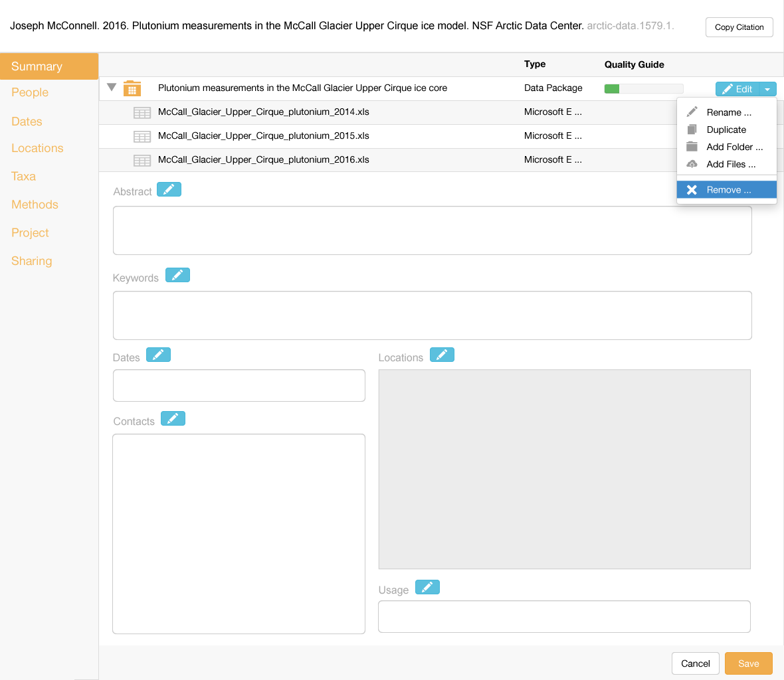
Task: Select Add Files from the dropdown menu
Action: point(730,165)
